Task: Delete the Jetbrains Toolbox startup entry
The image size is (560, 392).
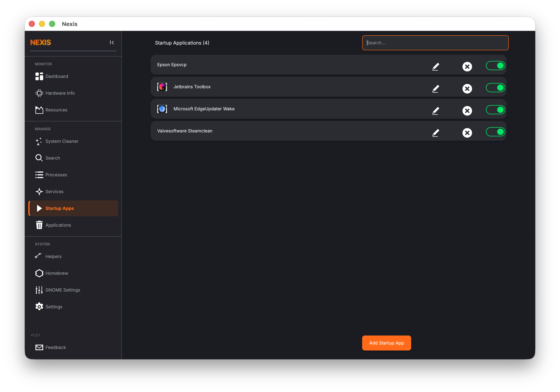Action: pyautogui.click(x=467, y=89)
